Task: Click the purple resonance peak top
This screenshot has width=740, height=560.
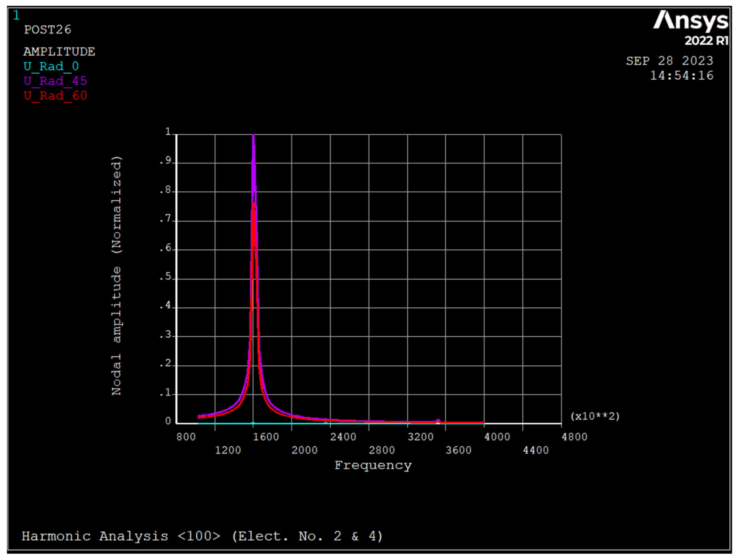Action: click(x=253, y=136)
